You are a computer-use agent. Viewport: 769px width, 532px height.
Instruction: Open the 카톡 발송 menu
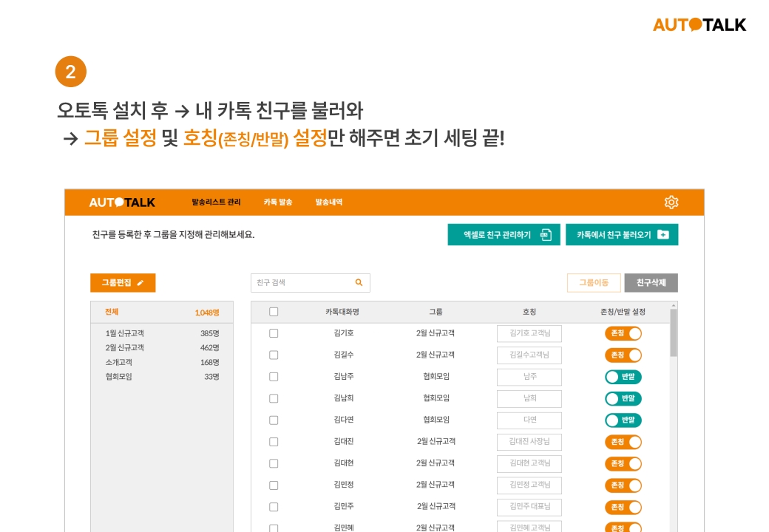[278, 202]
